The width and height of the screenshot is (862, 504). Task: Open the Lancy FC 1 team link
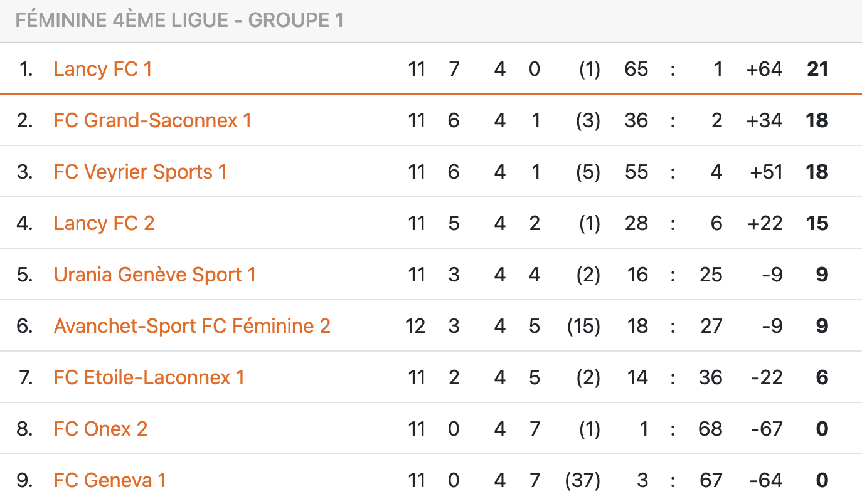pyautogui.click(x=103, y=69)
